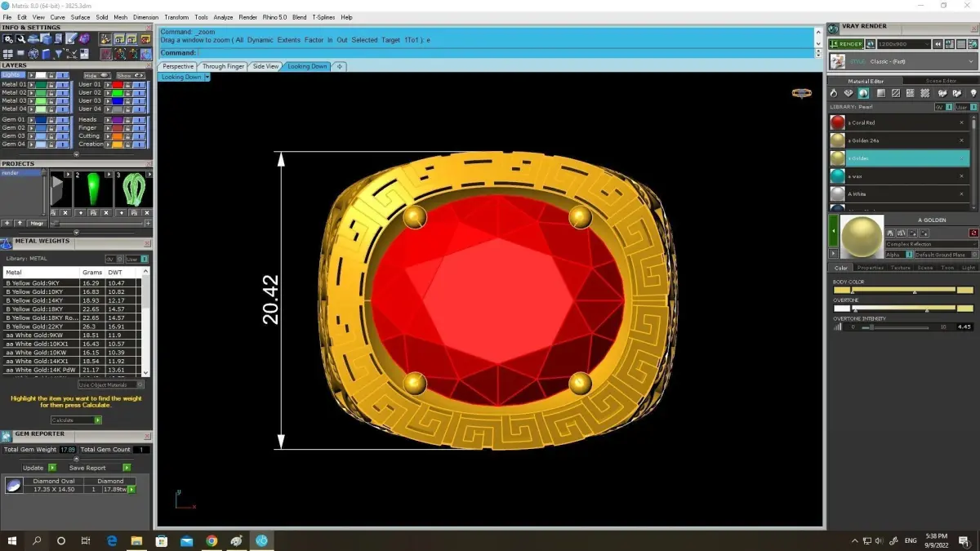The image size is (980, 551).
Task: Open Microsoft Edge from the taskbar
Action: pyautogui.click(x=112, y=540)
